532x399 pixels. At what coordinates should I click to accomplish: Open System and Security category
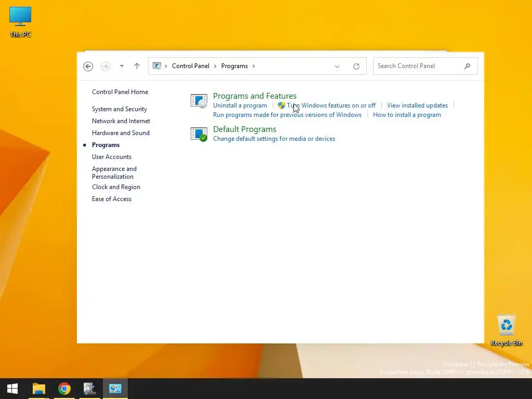click(119, 109)
